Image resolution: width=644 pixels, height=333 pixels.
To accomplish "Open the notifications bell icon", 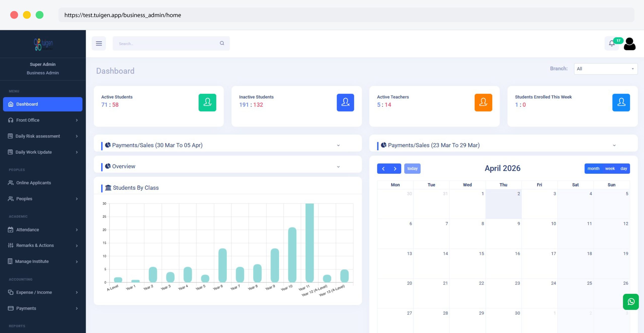I will click(x=612, y=44).
